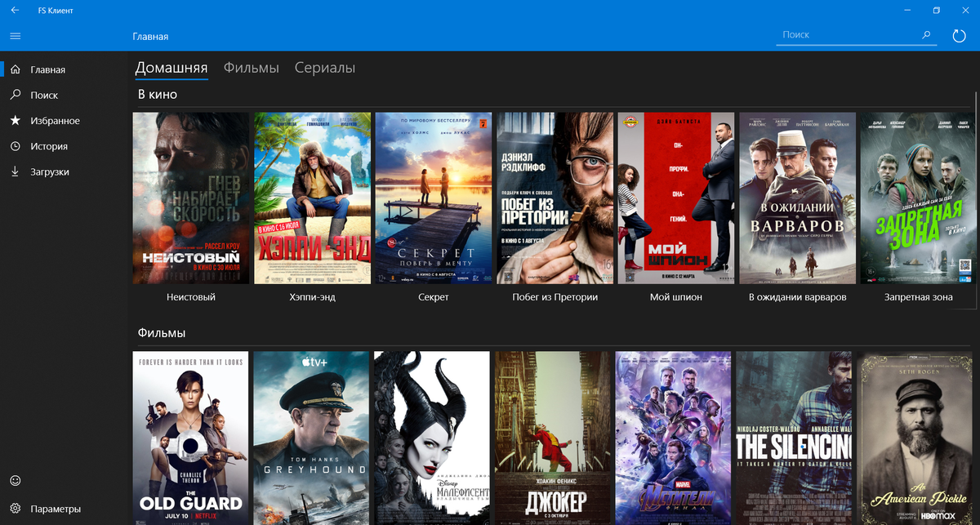Open the Мстители Финал movie poster
Screen dimensions: 980x525
point(674,438)
